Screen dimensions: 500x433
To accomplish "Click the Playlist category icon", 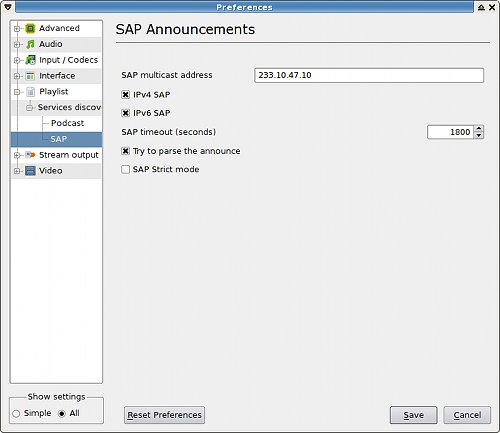I will click(x=30, y=92).
